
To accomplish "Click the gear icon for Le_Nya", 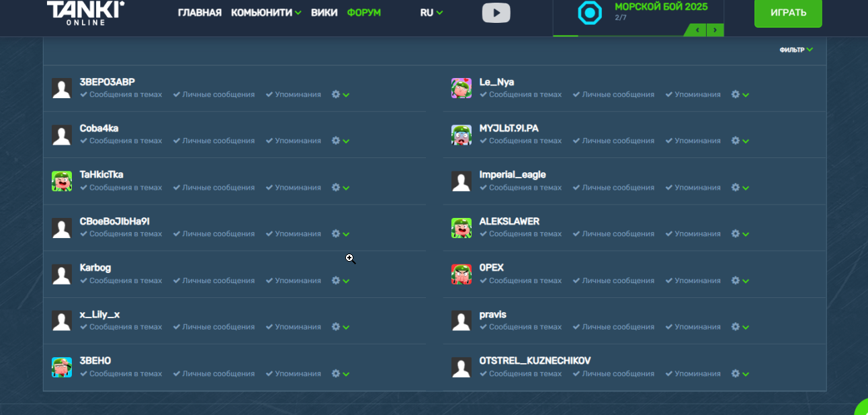I will (x=736, y=94).
